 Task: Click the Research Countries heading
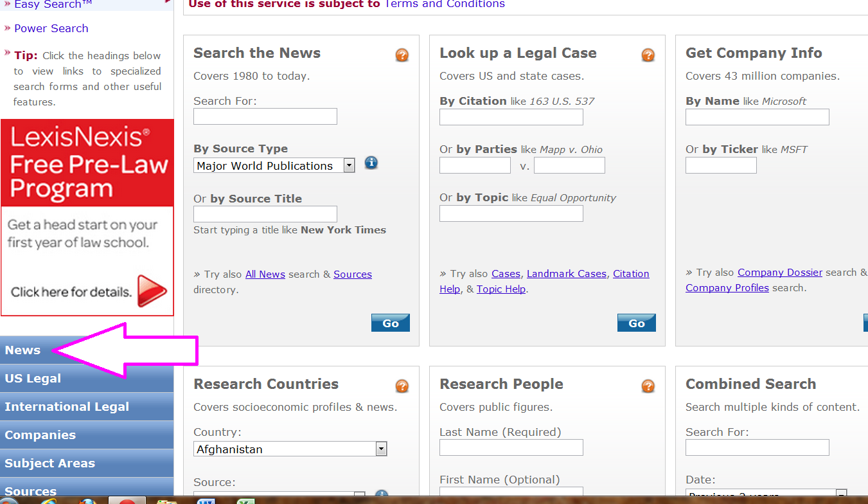[266, 384]
